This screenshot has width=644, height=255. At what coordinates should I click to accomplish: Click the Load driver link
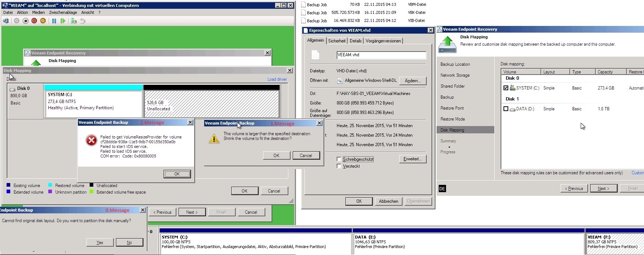tap(277, 79)
